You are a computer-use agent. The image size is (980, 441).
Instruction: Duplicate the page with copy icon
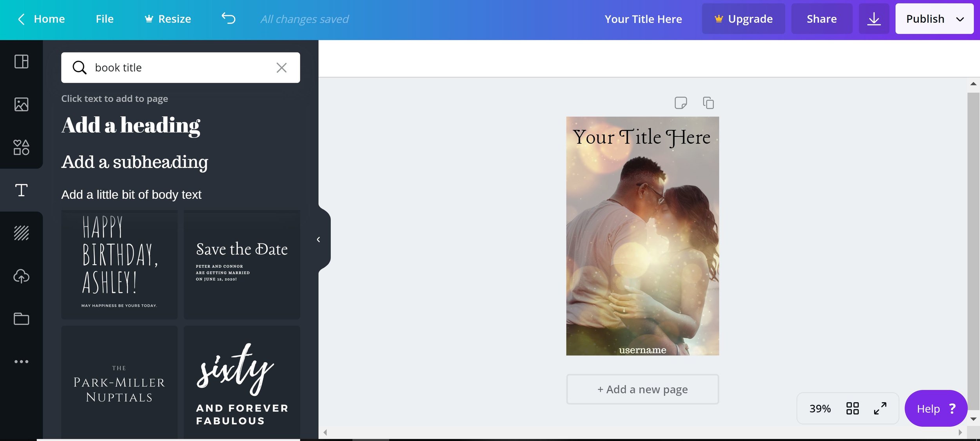pos(708,103)
